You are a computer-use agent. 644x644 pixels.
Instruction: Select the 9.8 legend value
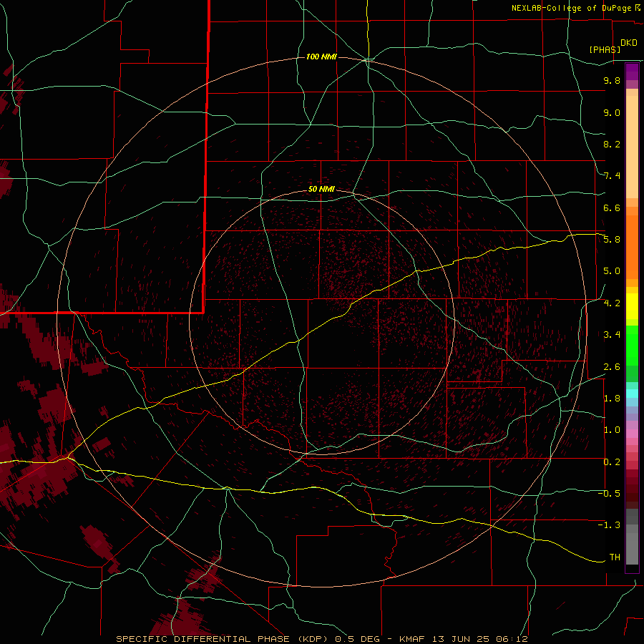click(x=612, y=80)
